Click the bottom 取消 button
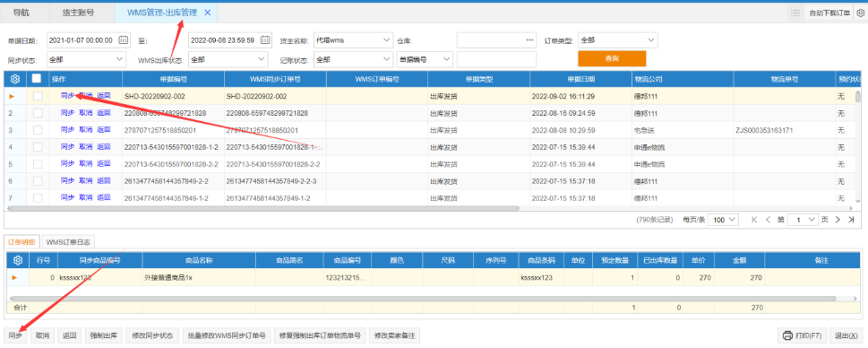 click(42, 335)
